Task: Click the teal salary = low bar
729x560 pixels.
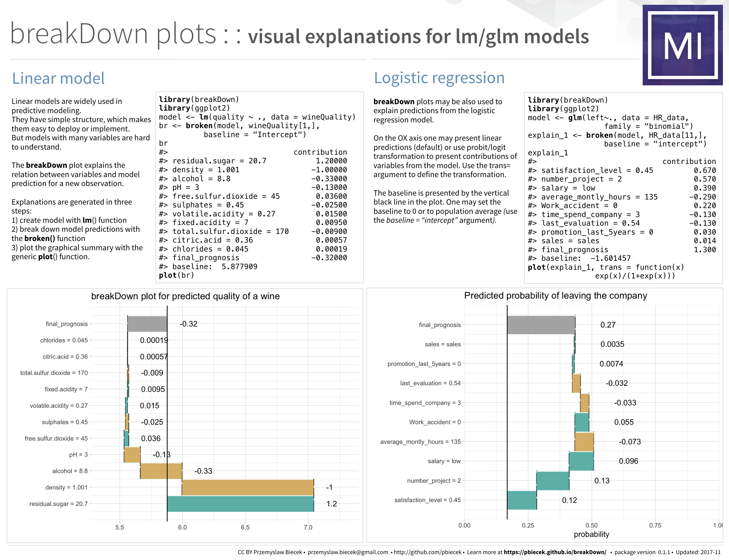Action: tap(581, 461)
